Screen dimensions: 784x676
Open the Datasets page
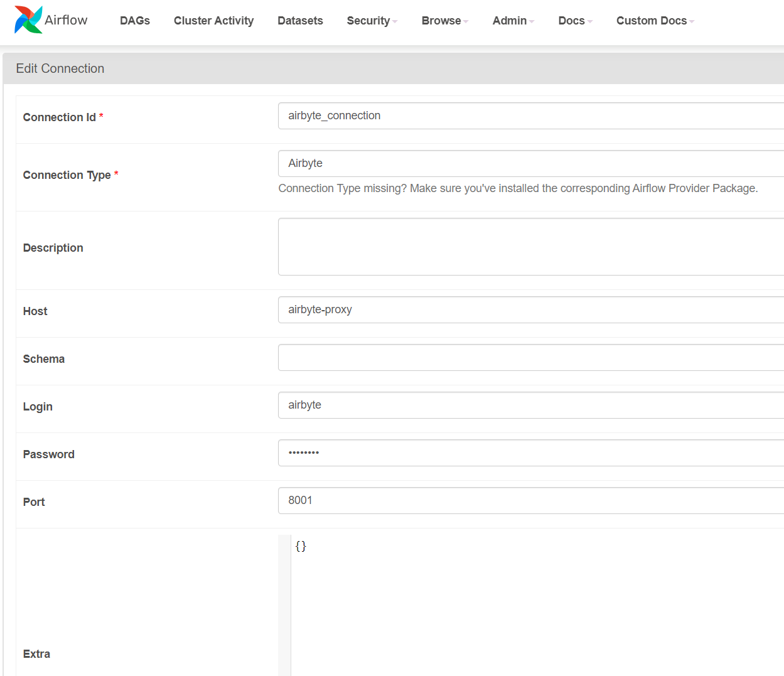(x=300, y=21)
